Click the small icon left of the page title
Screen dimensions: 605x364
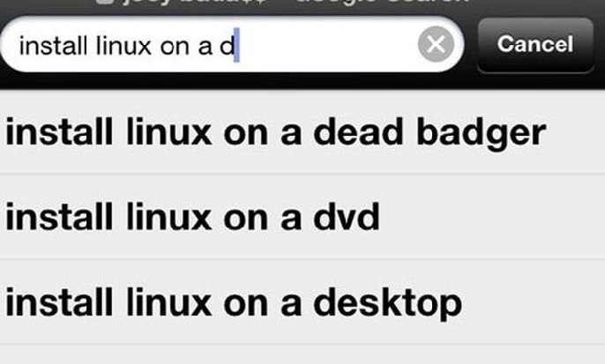coord(105,2)
